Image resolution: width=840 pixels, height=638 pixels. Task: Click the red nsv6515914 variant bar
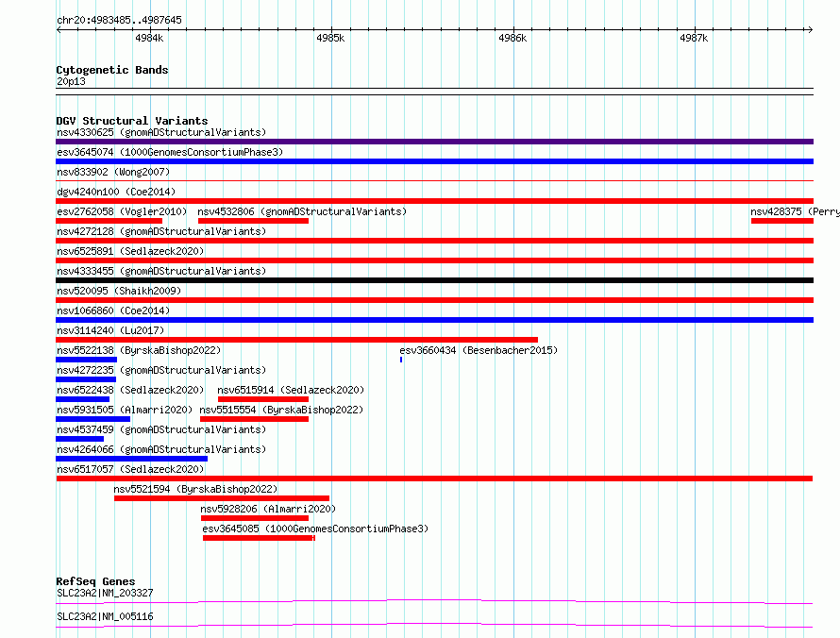pos(263,399)
